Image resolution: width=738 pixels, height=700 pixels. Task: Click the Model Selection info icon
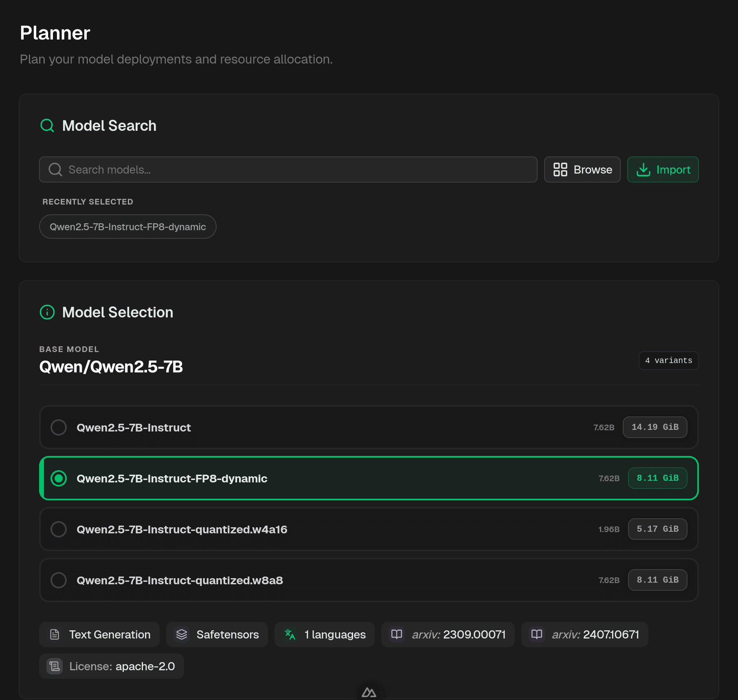click(x=47, y=312)
